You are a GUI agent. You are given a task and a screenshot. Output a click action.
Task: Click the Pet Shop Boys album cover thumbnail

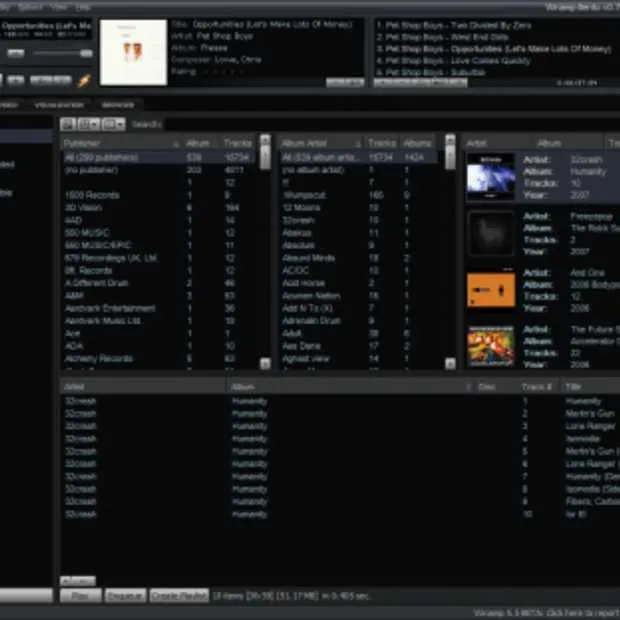(134, 52)
